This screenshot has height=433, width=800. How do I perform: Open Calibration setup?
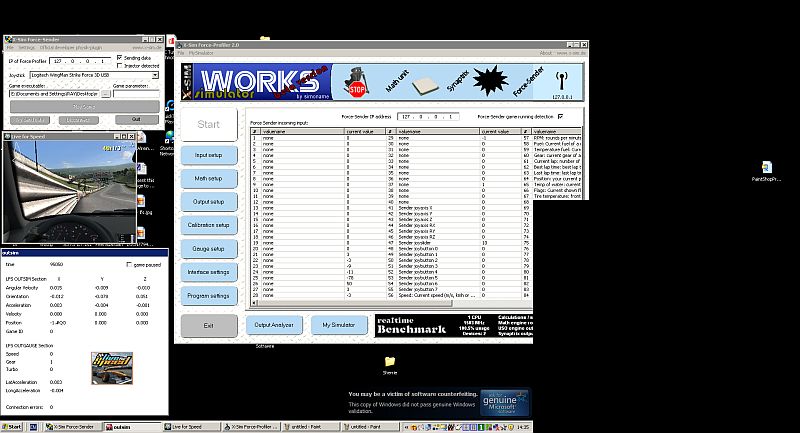[x=208, y=225]
